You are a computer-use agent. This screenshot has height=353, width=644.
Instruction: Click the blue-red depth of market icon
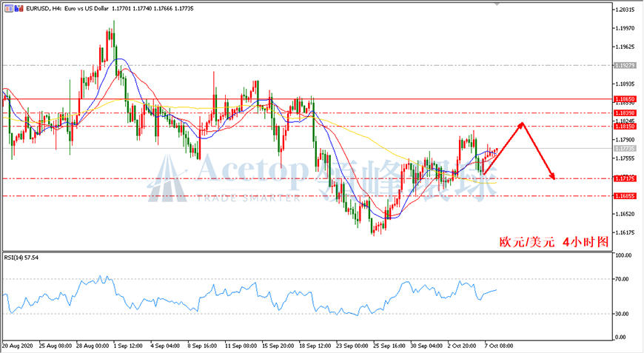[19, 8]
